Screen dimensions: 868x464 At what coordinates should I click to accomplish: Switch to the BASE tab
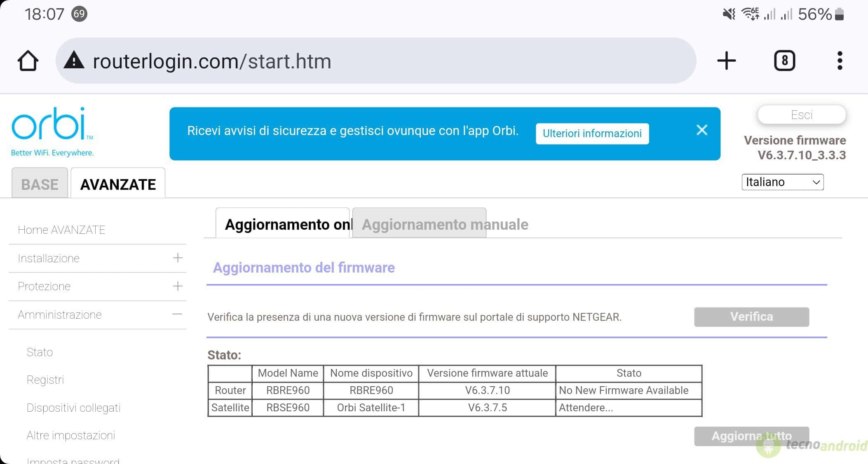click(40, 184)
